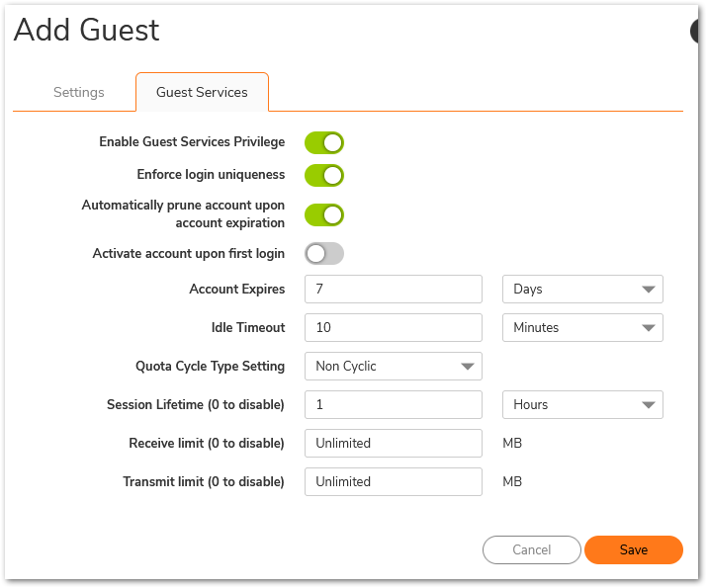
Task: Disable Enable Guest Services Privilege toggle
Action: [x=323, y=142]
